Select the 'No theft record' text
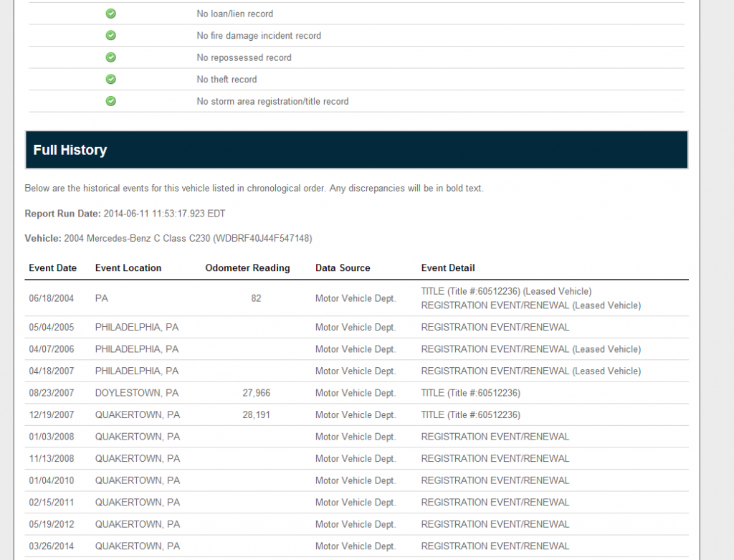The height and width of the screenshot is (560, 734). pos(227,80)
